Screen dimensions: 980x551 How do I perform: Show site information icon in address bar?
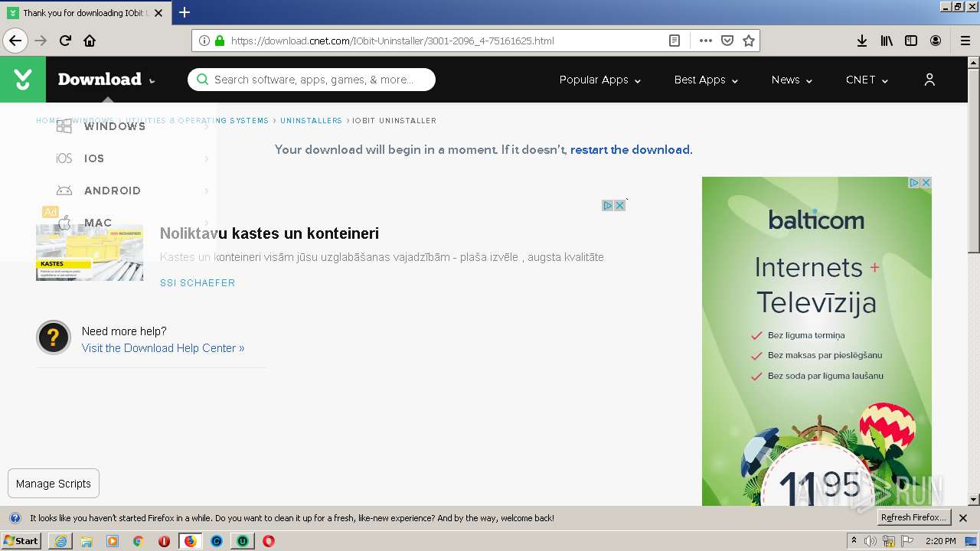204,41
